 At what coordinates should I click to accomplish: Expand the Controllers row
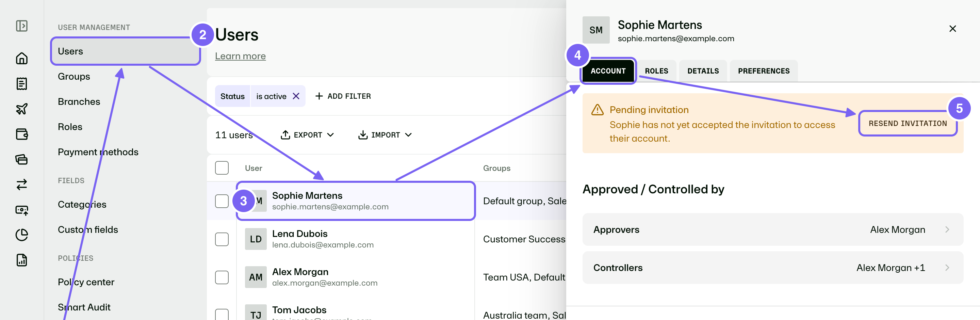[x=773, y=268]
